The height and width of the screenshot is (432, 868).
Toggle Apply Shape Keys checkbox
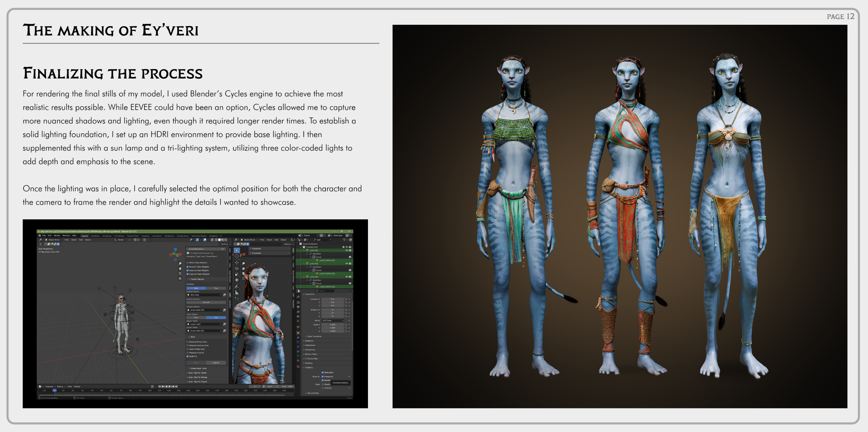pos(188,349)
